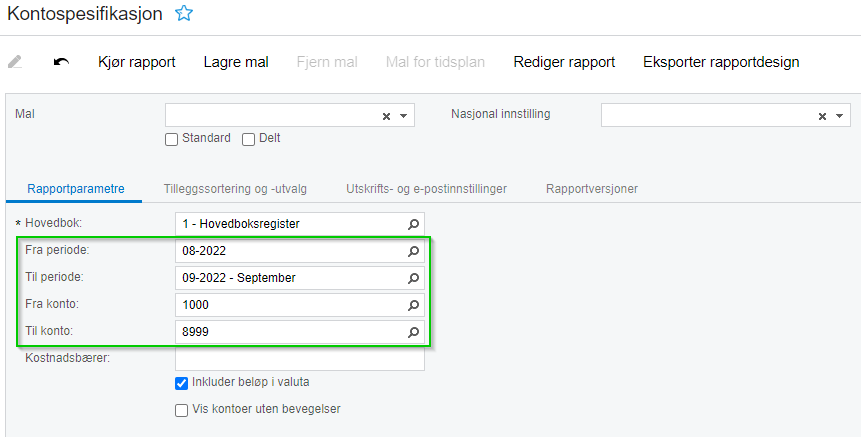Open Til konto lookup magnifier icon
Image resolution: width=861 pixels, height=437 pixels.
tap(413, 332)
